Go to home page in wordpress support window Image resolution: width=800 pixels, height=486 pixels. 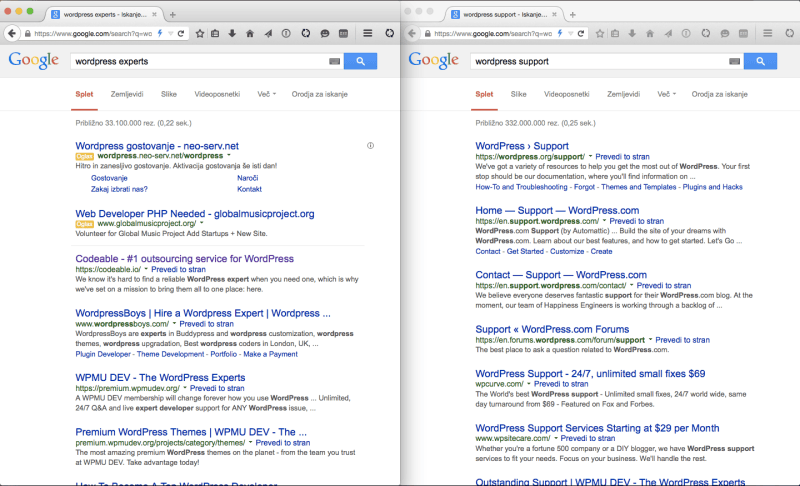(x=649, y=34)
